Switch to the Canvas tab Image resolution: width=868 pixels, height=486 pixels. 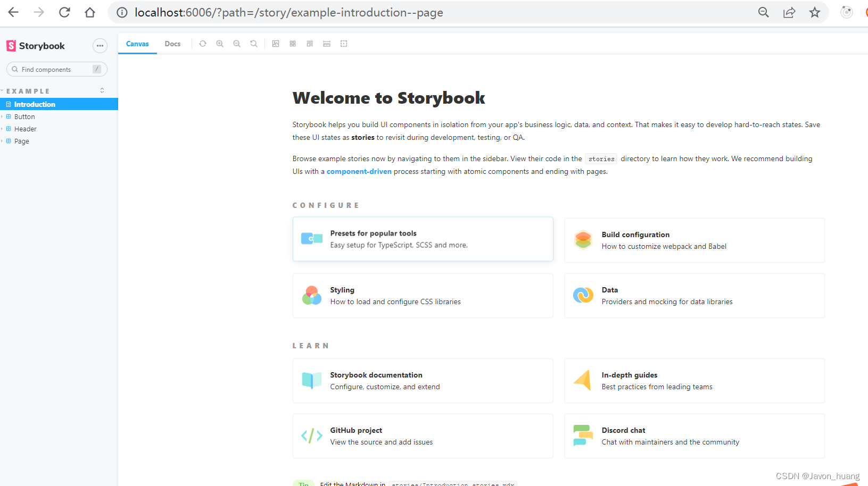[x=137, y=44]
